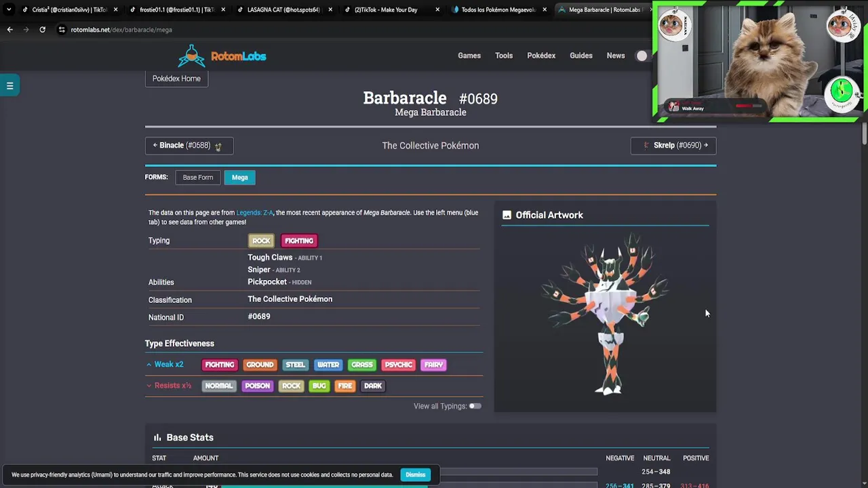Toggle the site dark/light theme switch
Viewport: 868px width, 488px height.
point(642,56)
